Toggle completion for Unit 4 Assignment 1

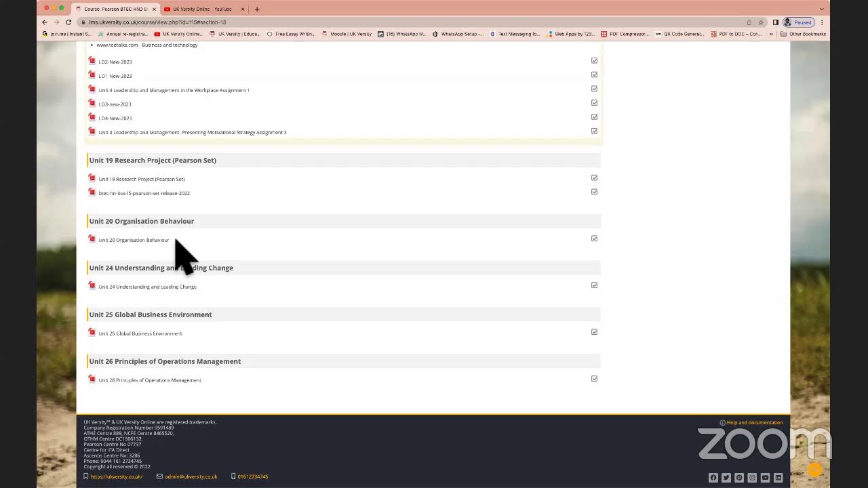pyautogui.click(x=594, y=89)
